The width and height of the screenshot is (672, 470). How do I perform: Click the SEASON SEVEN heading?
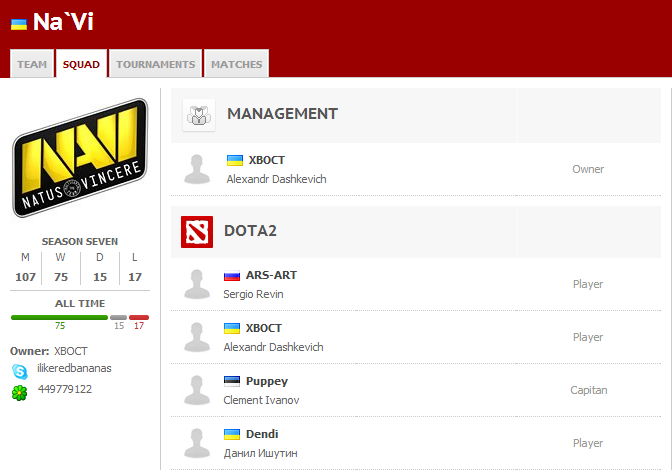[x=80, y=242]
